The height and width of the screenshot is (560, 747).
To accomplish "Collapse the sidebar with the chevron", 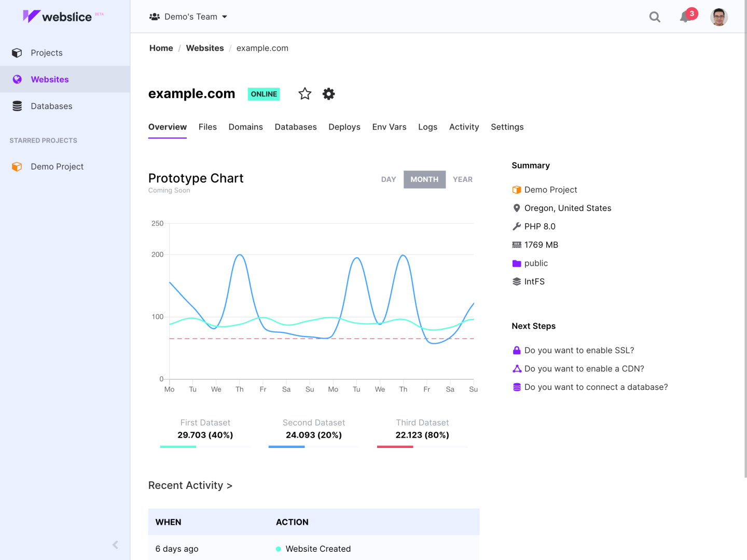I will (x=115, y=545).
